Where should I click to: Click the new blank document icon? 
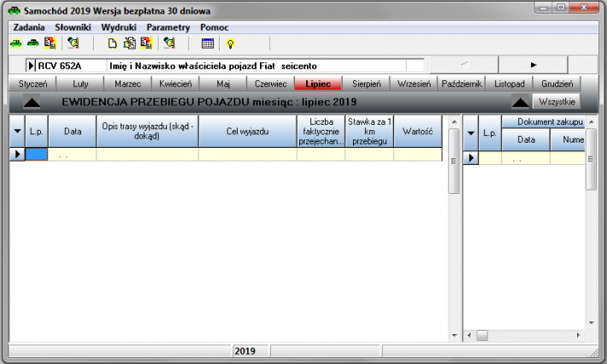(112, 43)
